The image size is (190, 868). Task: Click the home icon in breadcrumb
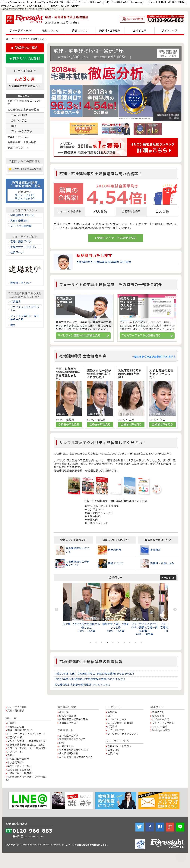click(7, 39)
